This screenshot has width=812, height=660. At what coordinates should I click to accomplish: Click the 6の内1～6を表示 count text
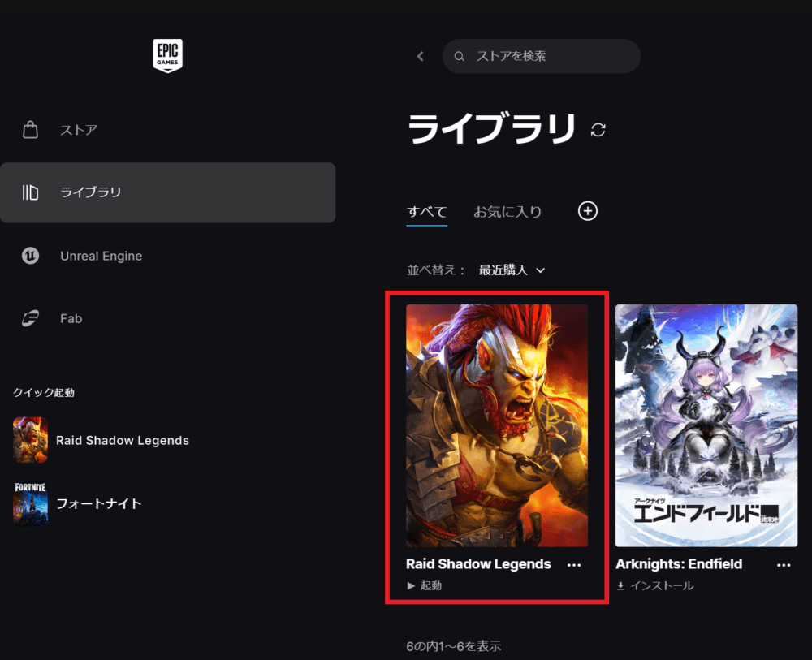tap(454, 646)
